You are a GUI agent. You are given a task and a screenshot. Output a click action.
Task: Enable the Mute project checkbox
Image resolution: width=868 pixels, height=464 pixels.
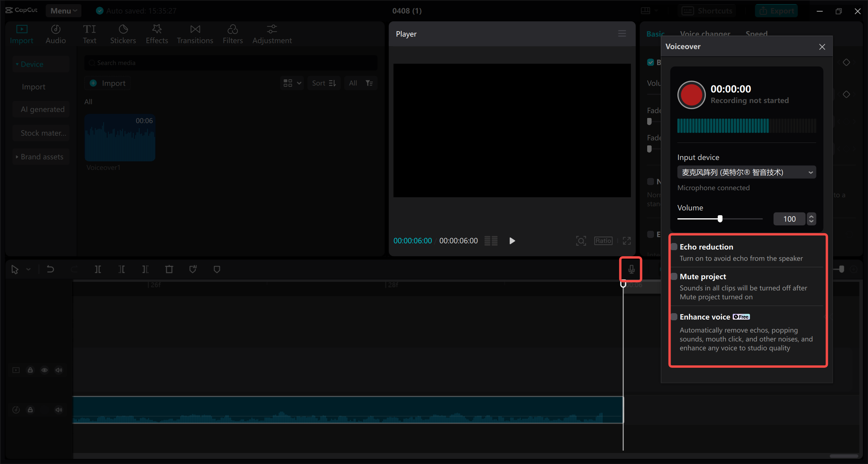point(674,276)
